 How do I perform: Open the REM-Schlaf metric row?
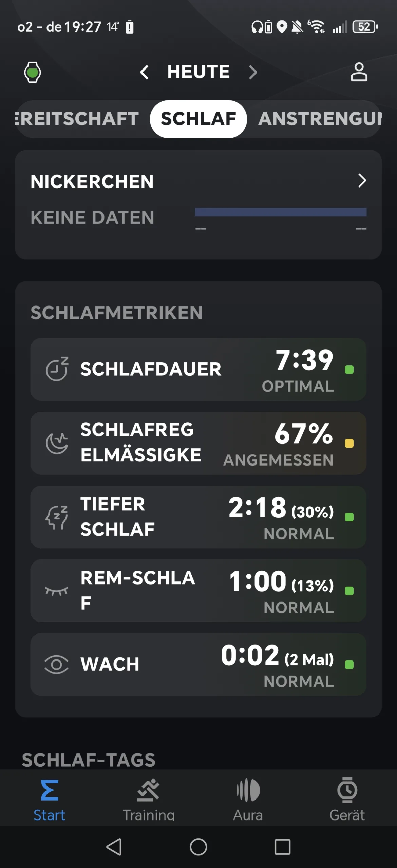[198, 591]
